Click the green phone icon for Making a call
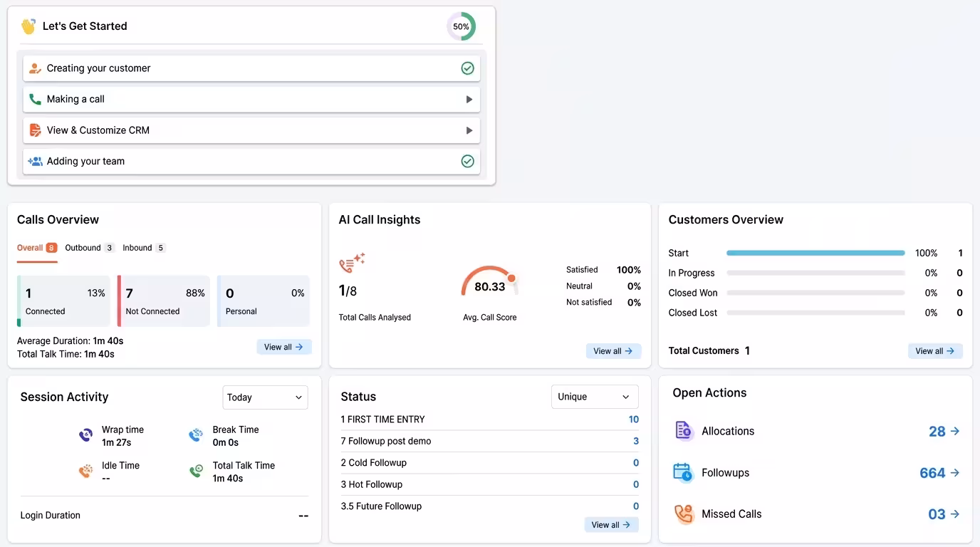Viewport: 980px width, 547px height. click(x=35, y=99)
